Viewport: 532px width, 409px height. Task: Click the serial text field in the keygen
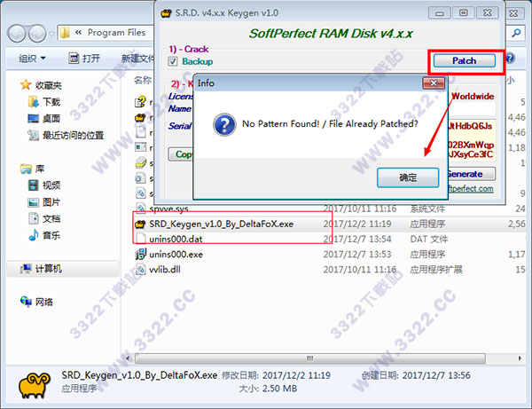[472, 140]
